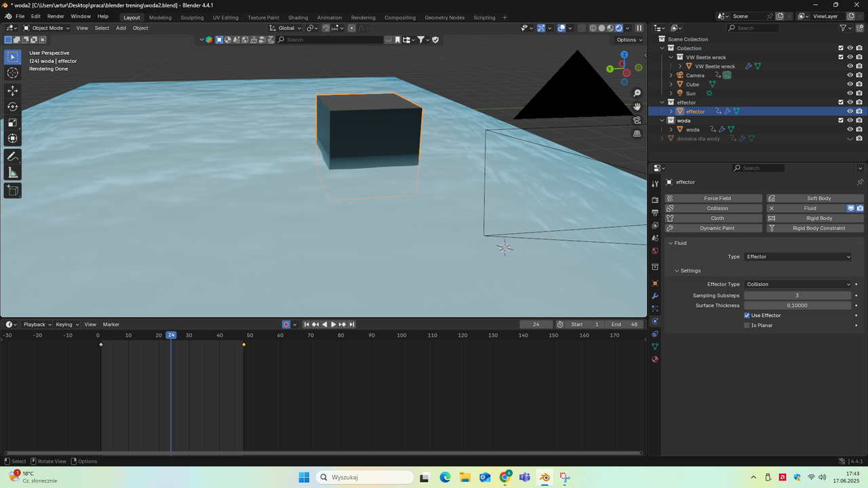The image size is (868, 488).
Task: Select the Scale tool
Action: coord(12,123)
